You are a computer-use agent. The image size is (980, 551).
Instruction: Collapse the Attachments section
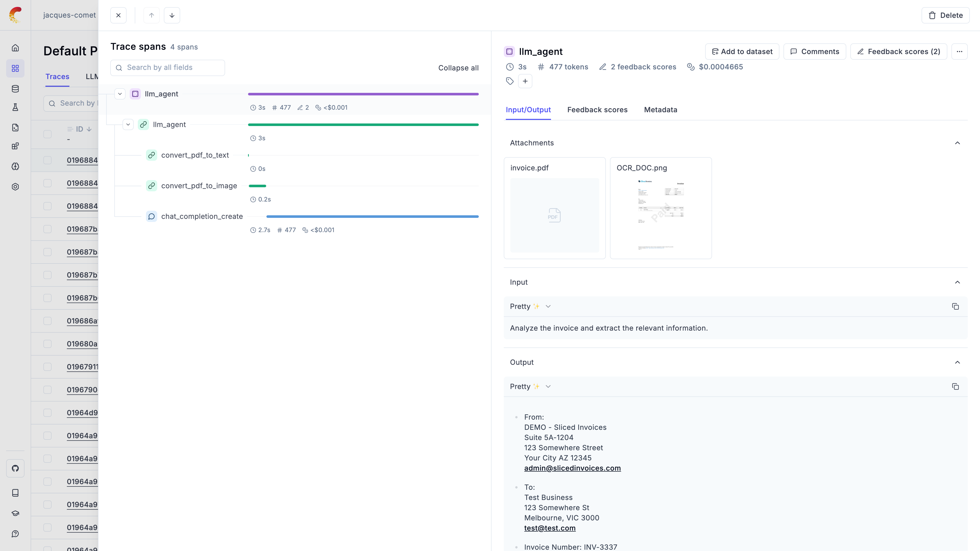click(x=957, y=143)
